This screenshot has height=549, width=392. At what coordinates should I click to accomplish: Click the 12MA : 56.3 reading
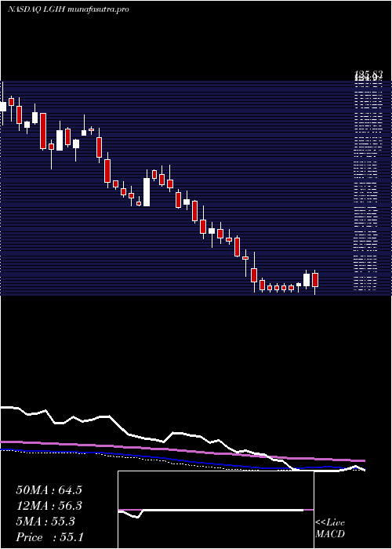pyautogui.click(x=49, y=506)
